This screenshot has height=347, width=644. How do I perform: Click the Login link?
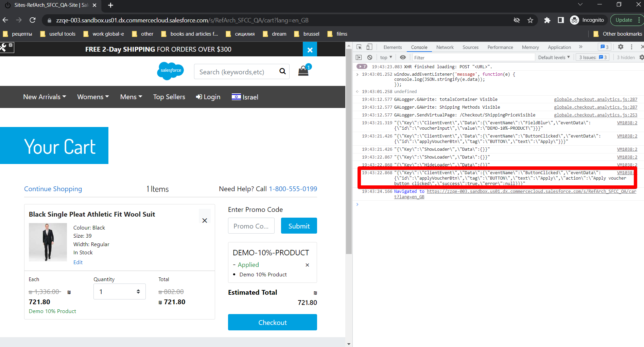pos(208,97)
